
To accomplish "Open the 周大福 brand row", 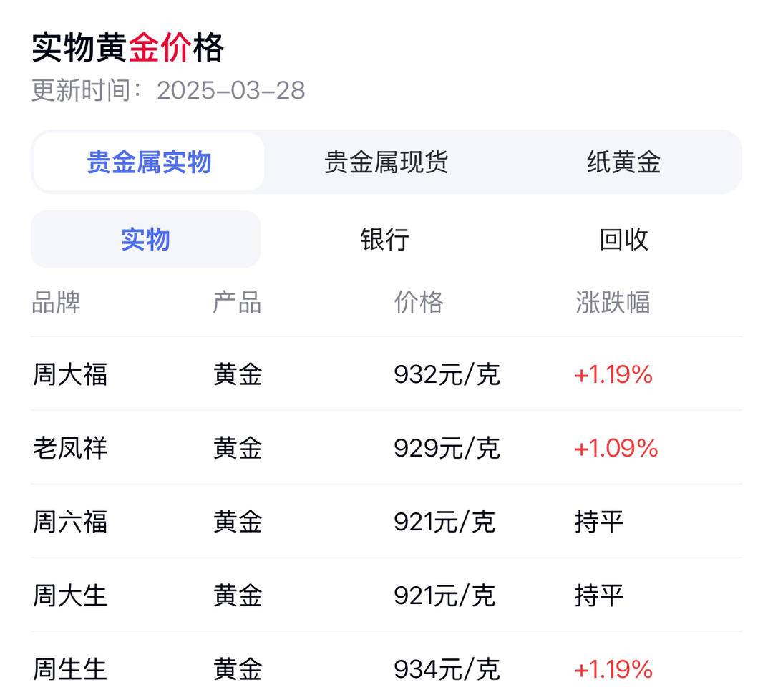I will (386, 374).
